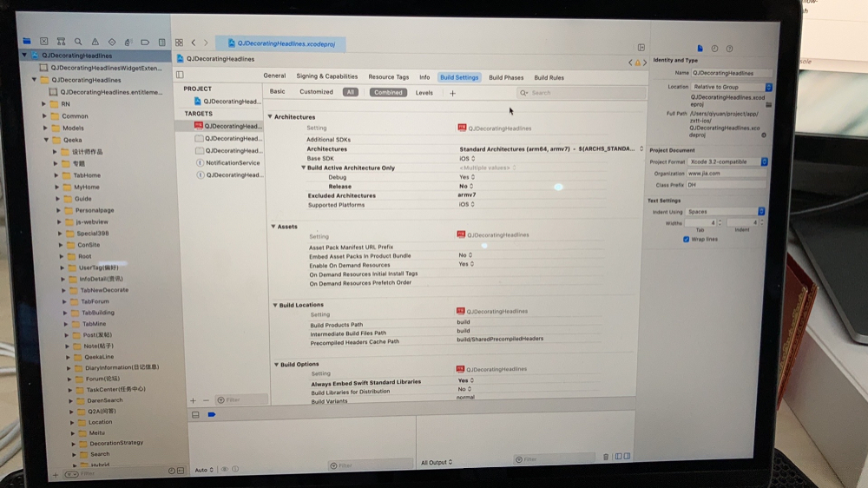Open the Debug navigator
Screen dimensions: 868x488
pos(128,42)
